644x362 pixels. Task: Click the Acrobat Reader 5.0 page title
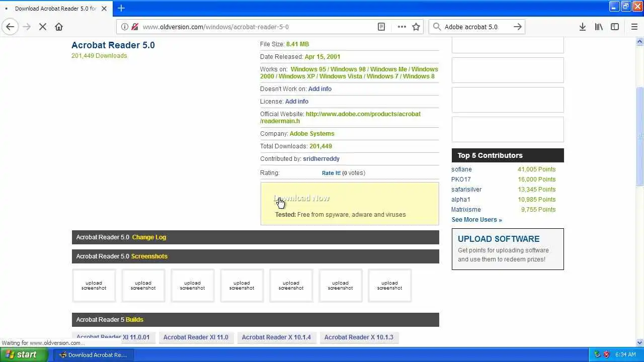113,45
